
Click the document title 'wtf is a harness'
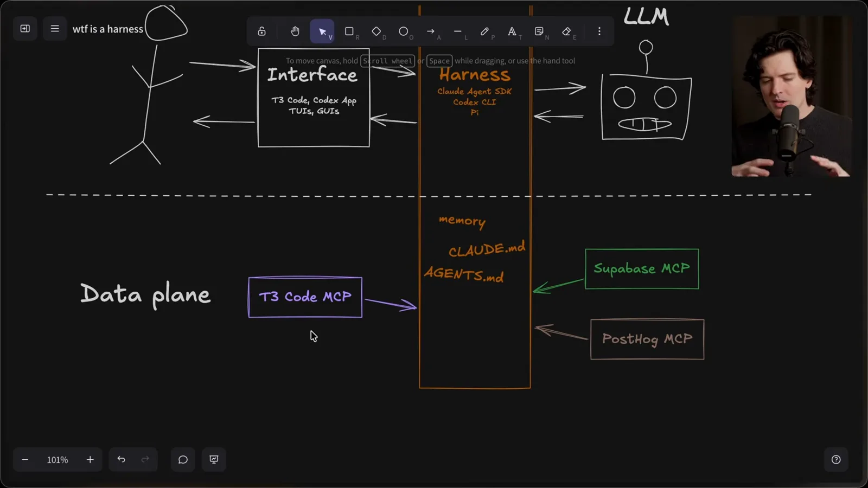[x=108, y=29]
